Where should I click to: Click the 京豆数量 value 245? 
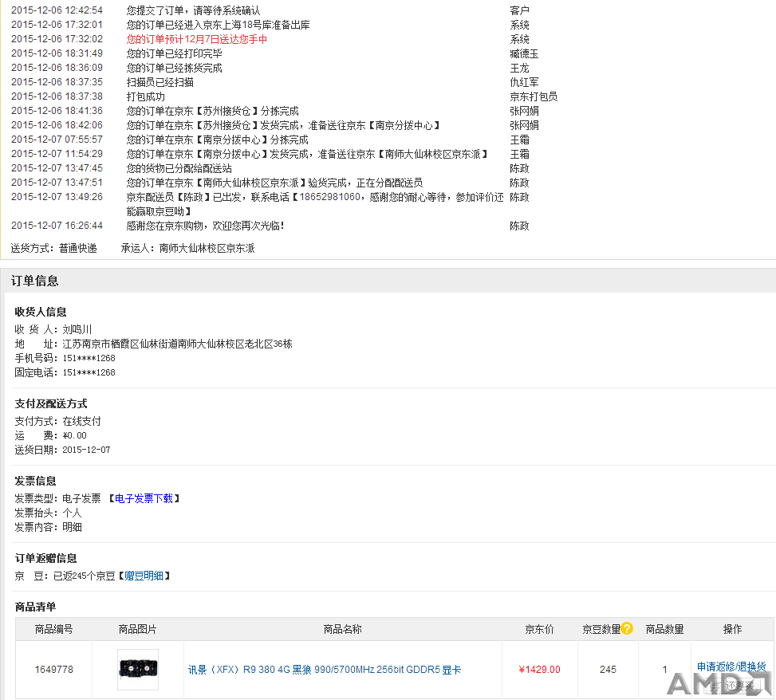608,670
